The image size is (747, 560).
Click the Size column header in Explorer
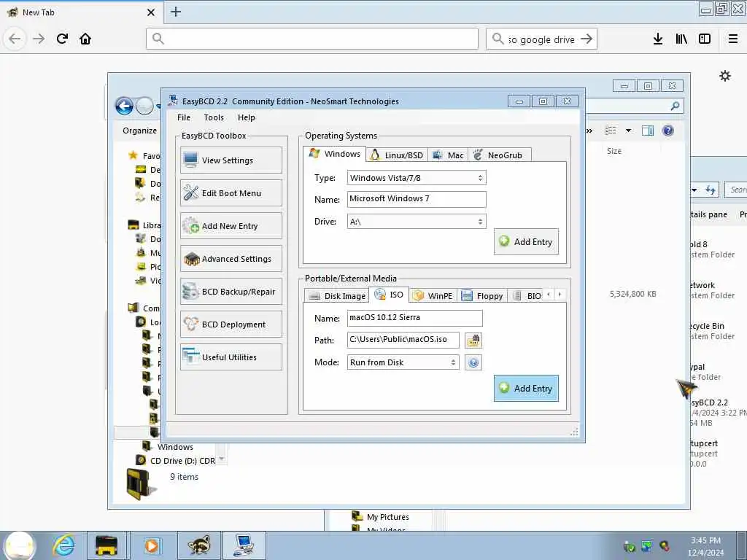[614, 151]
